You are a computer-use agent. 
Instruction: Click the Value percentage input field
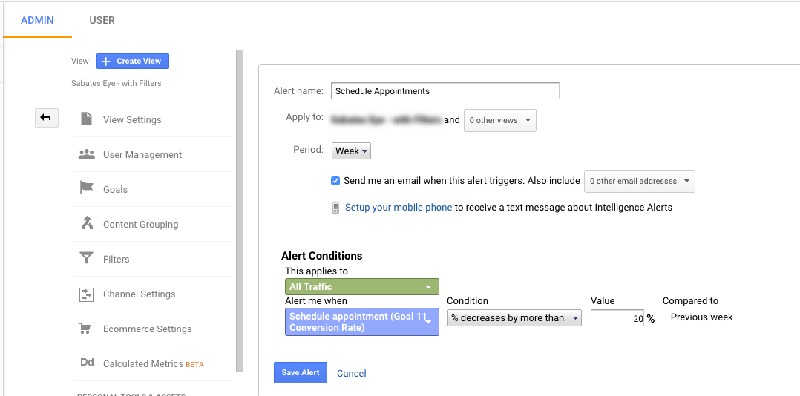point(617,318)
